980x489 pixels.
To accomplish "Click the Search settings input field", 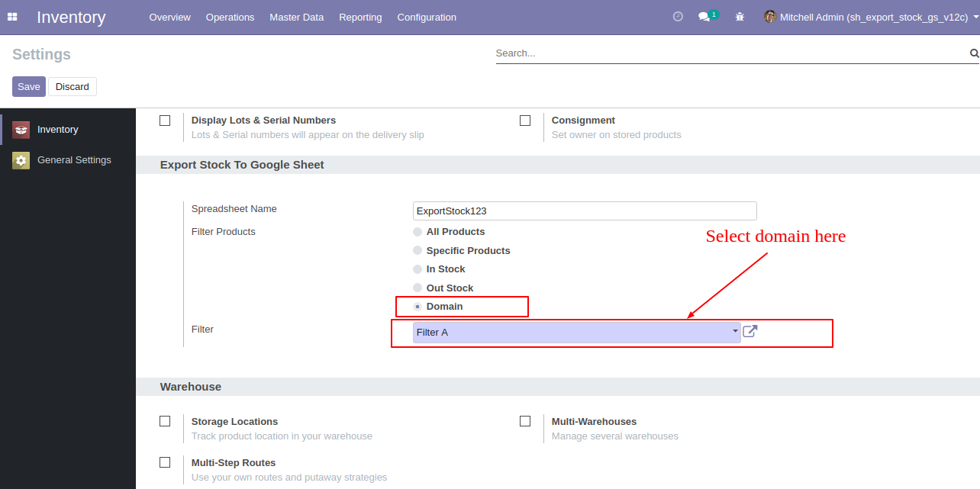I will pos(731,53).
